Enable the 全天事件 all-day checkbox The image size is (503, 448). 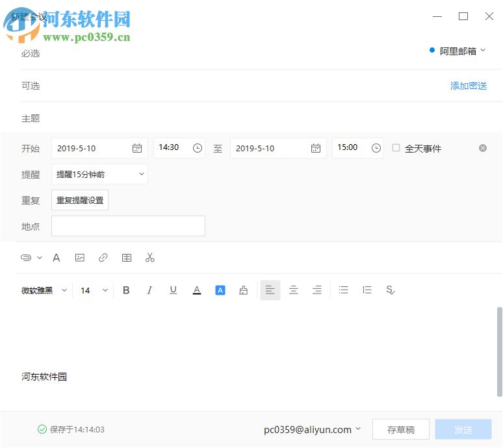396,148
